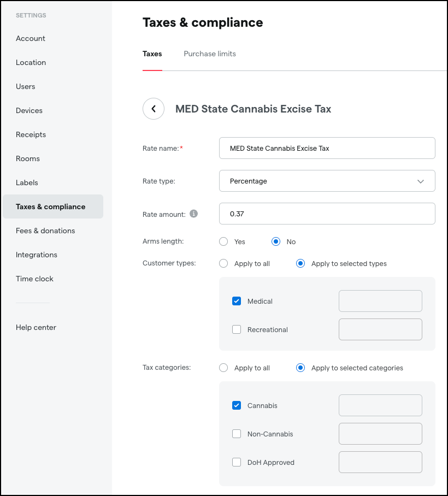
Task: Check the Recreational checkbox
Action: [237, 329]
